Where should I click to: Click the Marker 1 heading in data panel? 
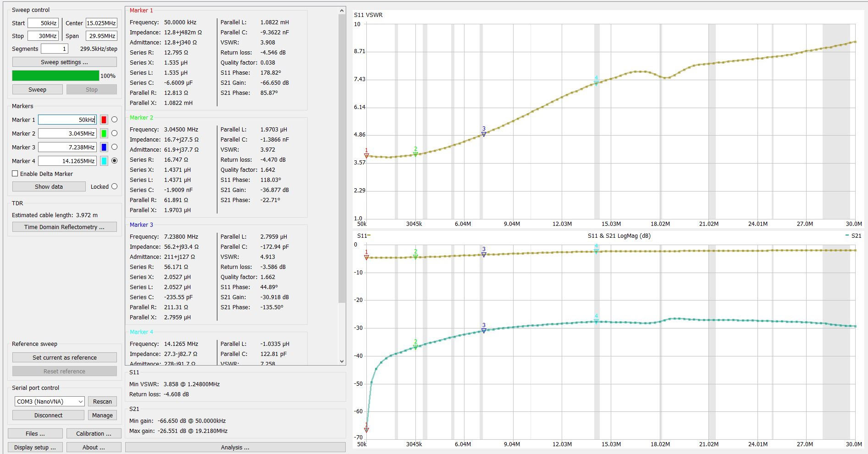click(x=141, y=10)
